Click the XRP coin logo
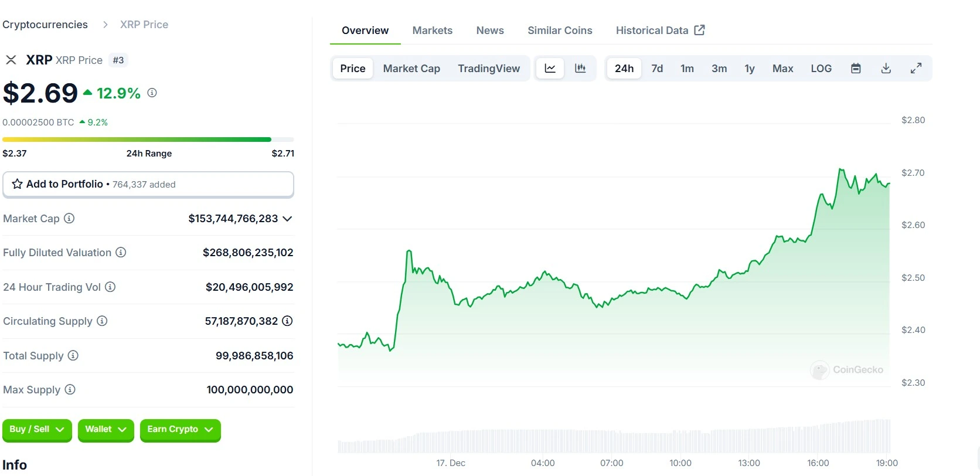Screen dimensions: 980x476 click(11, 60)
